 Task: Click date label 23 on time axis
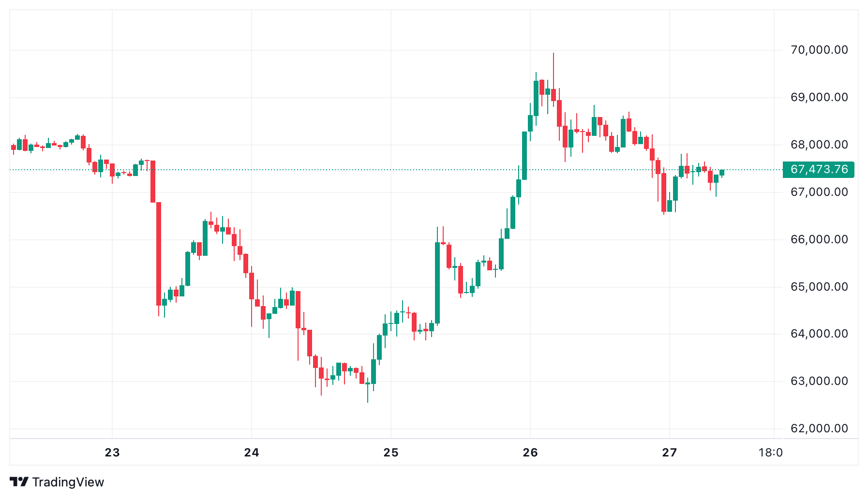tap(112, 453)
